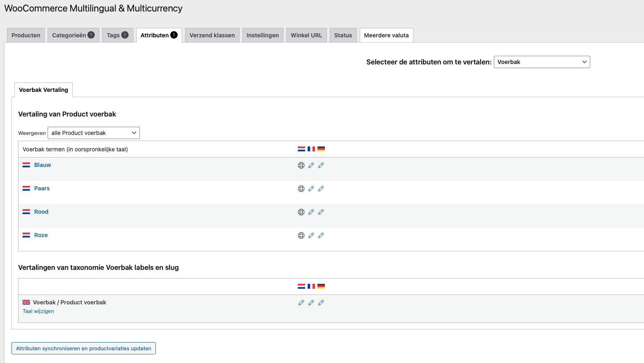Click Dutch flag in taxonomy labels header

click(x=301, y=286)
